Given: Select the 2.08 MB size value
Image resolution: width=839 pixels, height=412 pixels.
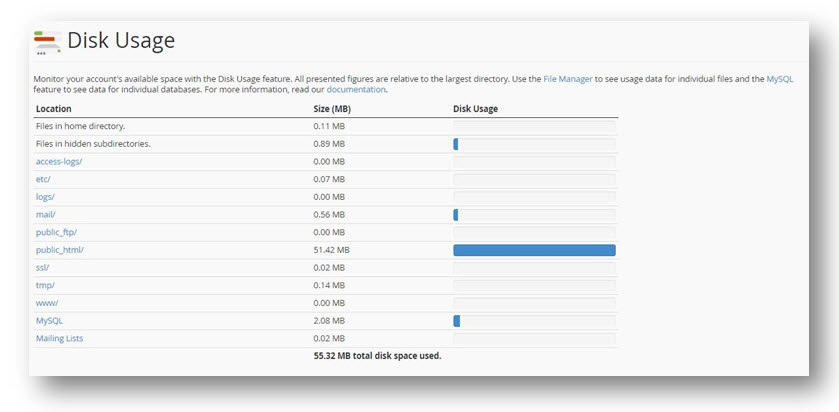Looking at the screenshot, I should point(329,321).
